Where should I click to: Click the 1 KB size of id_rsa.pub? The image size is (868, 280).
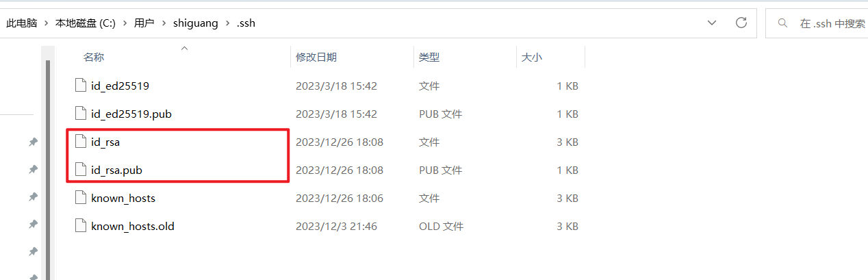[x=567, y=170]
